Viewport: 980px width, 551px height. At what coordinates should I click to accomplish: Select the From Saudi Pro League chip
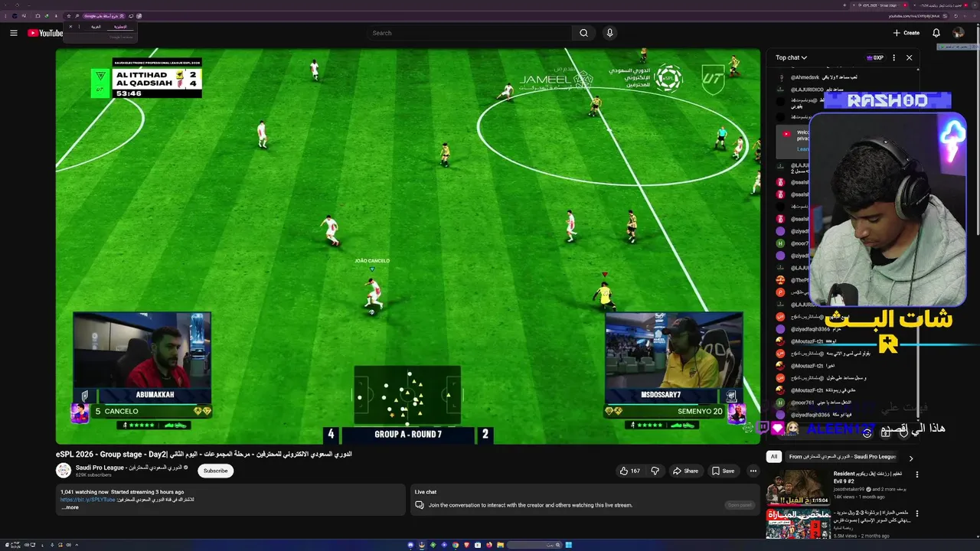pyautogui.click(x=842, y=457)
